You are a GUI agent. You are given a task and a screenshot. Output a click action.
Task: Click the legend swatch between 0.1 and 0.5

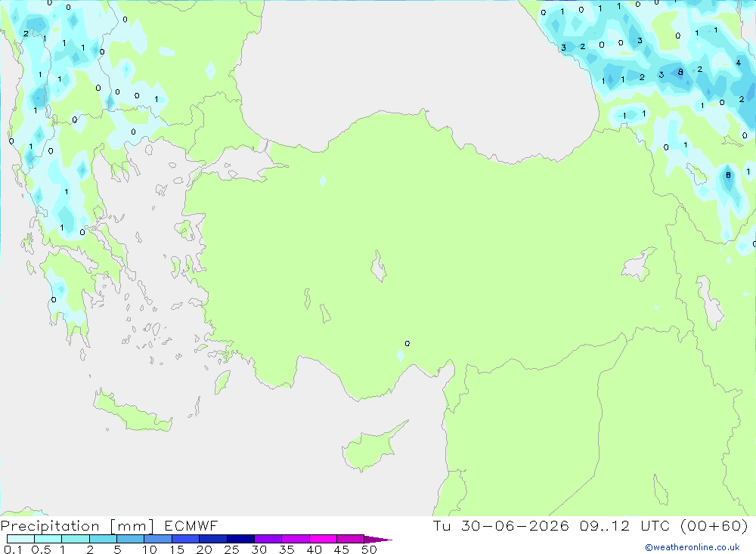tap(20, 539)
